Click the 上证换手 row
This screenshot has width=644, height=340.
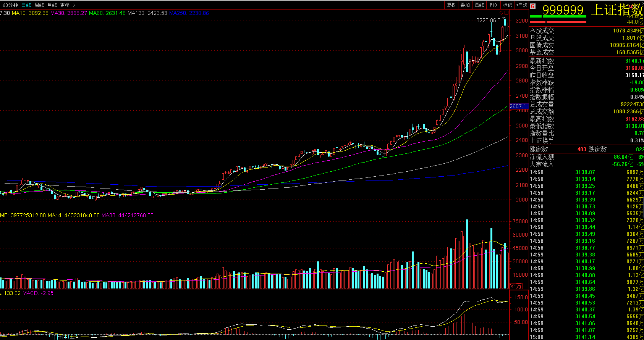click(586, 140)
